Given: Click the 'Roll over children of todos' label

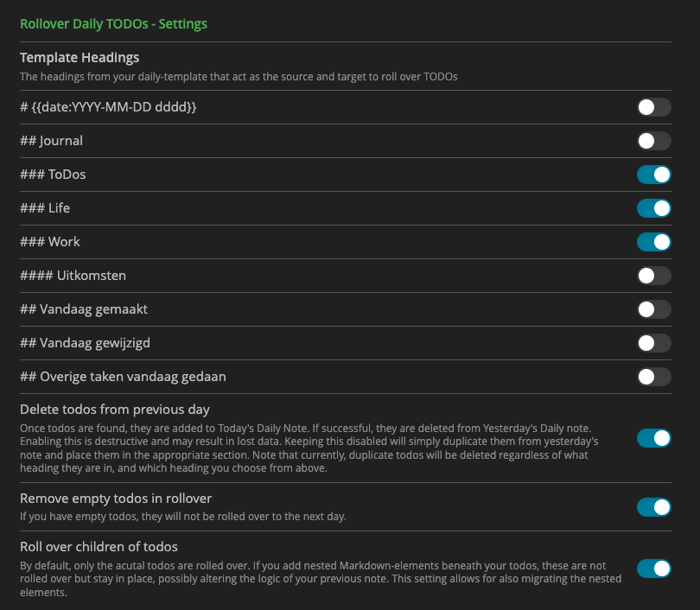Looking at the screenshot, I should [x=99, y=547].
